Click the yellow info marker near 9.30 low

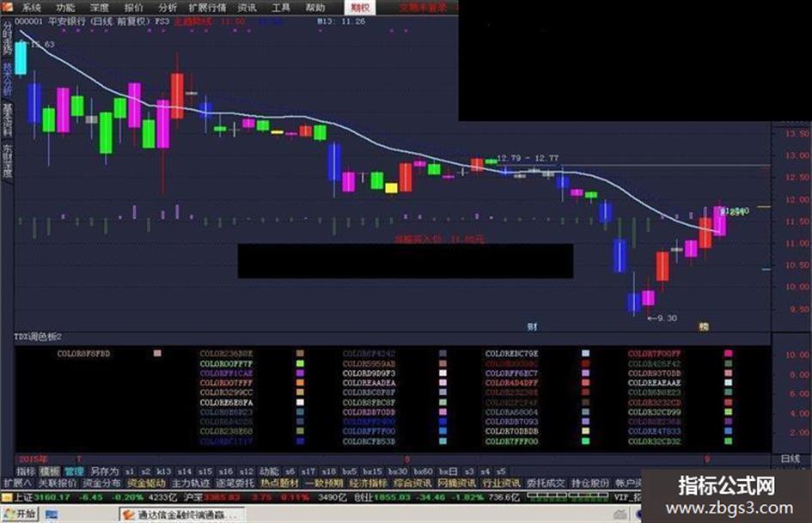(704, 326)
